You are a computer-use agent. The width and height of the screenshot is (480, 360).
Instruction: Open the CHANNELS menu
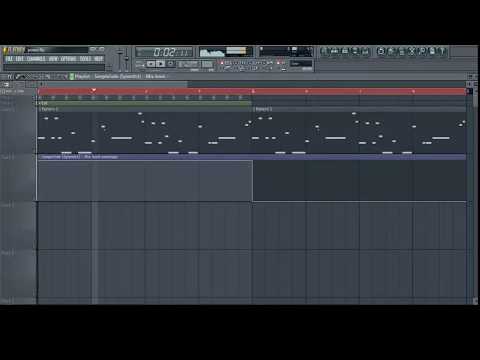[36, 59]
